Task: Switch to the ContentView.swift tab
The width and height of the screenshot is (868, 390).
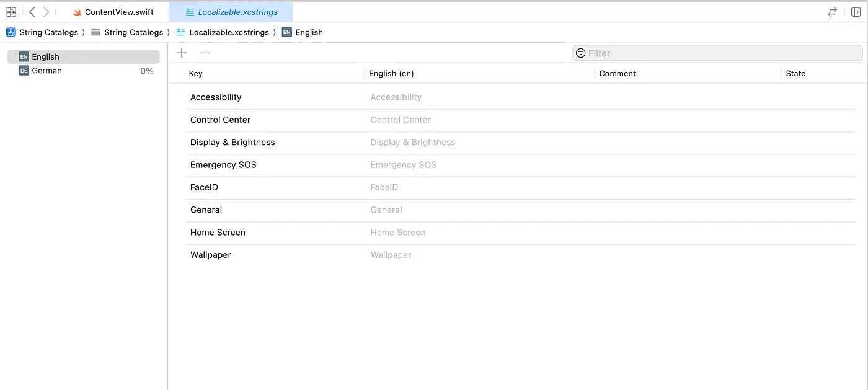Action: [113, 12]
